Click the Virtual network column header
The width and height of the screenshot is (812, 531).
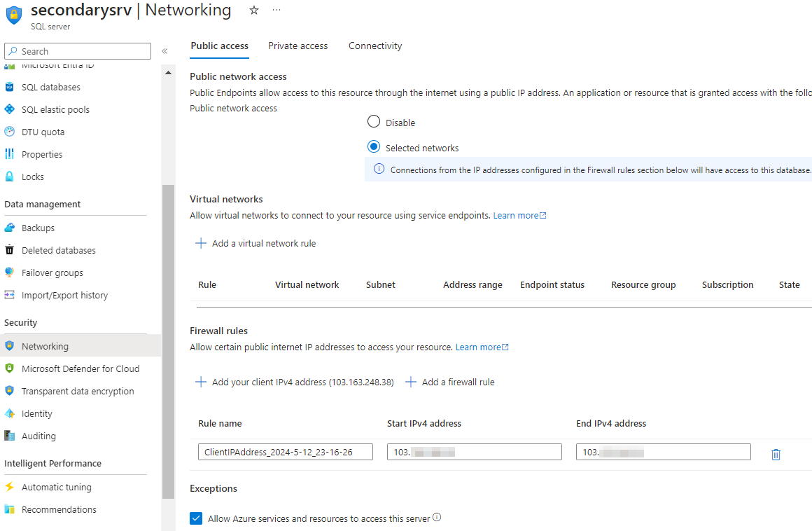tap(307, 284)
